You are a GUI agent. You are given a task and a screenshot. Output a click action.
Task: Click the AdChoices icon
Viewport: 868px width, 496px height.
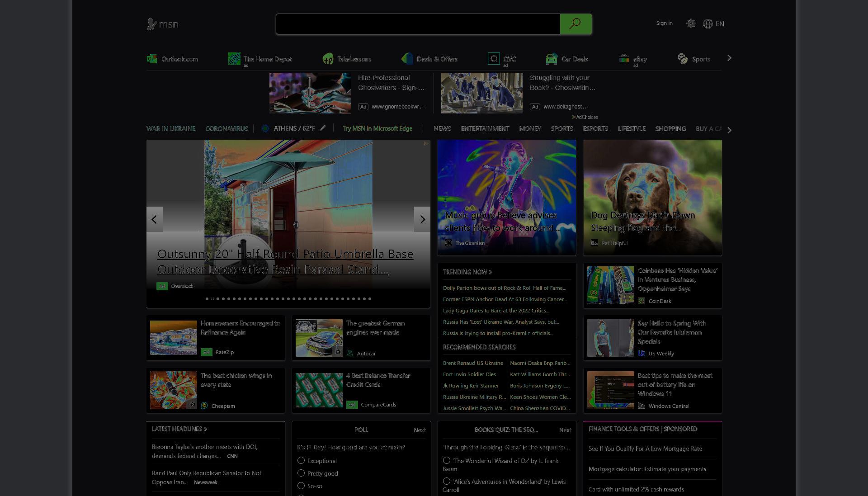pyautogui.click(x=574, y=117)
